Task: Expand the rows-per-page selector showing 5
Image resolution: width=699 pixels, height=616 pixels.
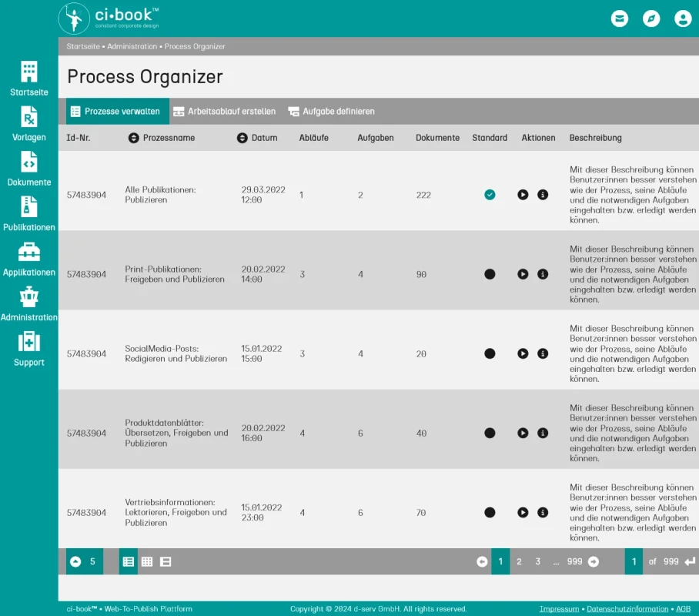Action: tap(84, 561)
